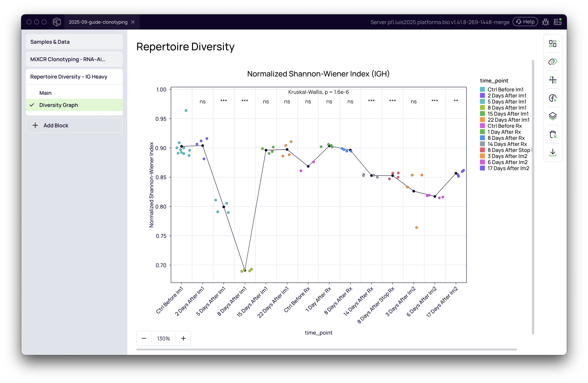Decrease zoom with the minus button
Screen dimensions: 588x383
[x=144, y=338]
